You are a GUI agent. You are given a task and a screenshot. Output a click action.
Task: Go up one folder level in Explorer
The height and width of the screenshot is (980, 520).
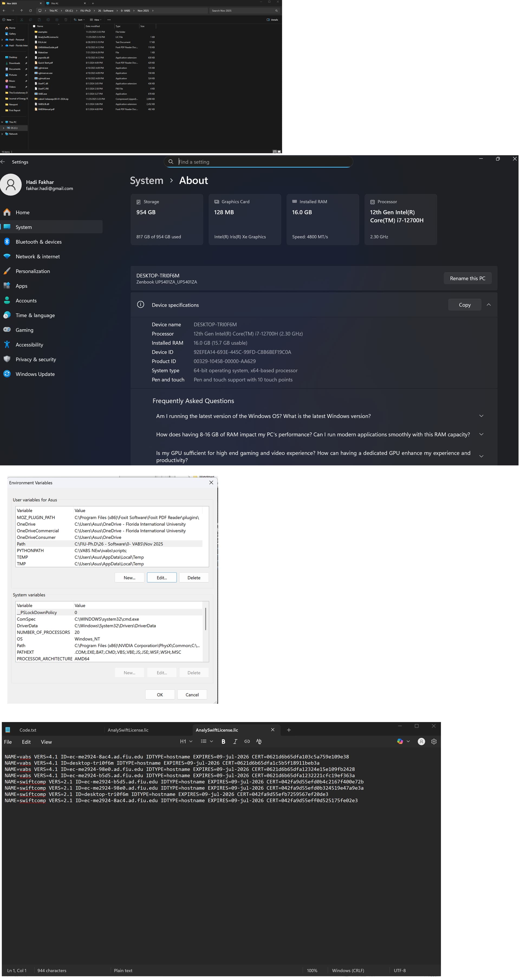21,11
